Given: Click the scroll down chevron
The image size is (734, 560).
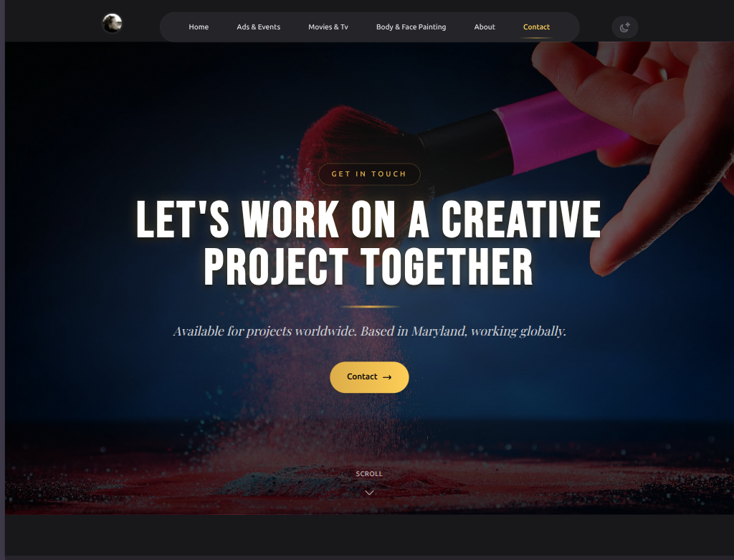Looking at the screenshot, I should tap(369, 493).
